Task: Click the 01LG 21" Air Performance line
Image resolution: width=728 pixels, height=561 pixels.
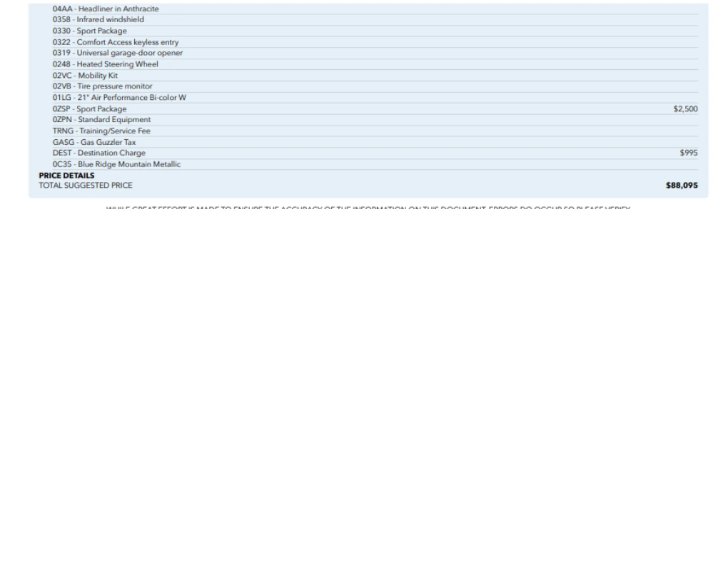Action: click(119, 98)
